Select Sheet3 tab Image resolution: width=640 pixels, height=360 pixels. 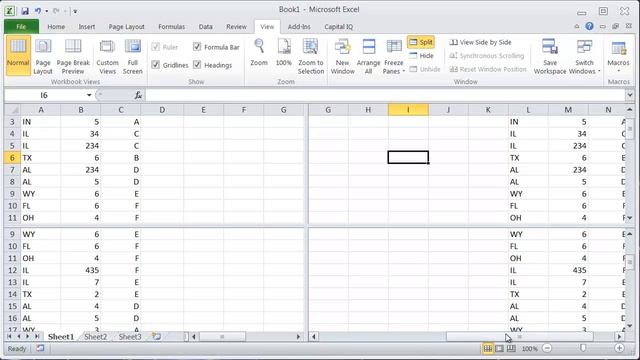130,337
